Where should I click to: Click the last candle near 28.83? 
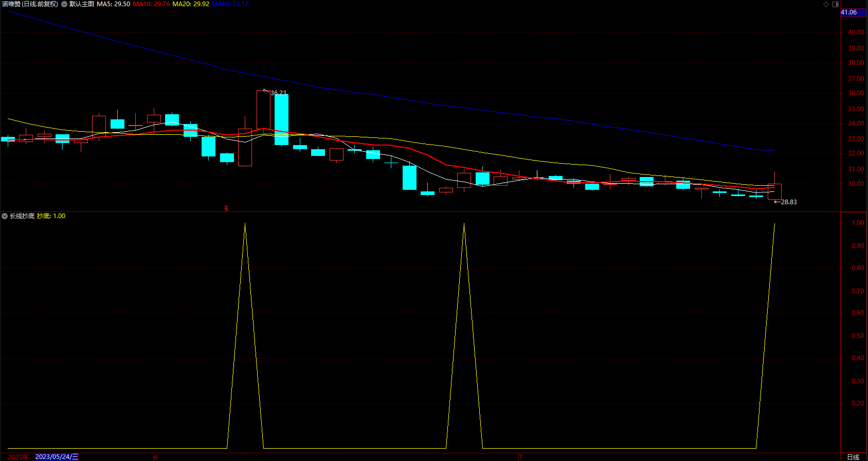pyautogui.click(x=774, y=191)
